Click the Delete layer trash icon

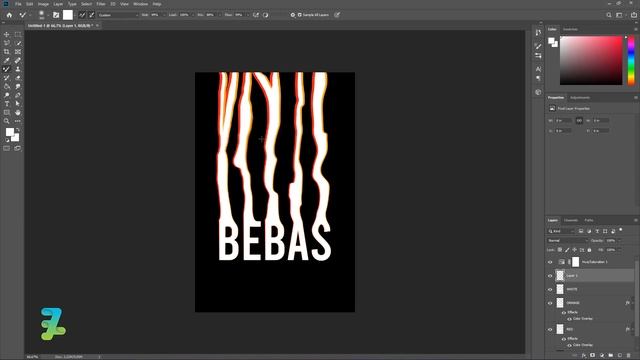click(x=629, y=356)
